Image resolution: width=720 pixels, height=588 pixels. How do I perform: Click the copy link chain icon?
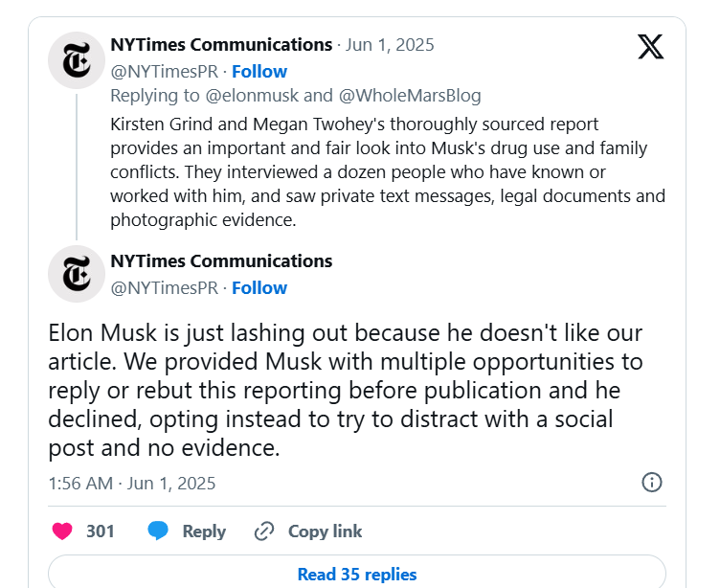[x=264, y=531]
